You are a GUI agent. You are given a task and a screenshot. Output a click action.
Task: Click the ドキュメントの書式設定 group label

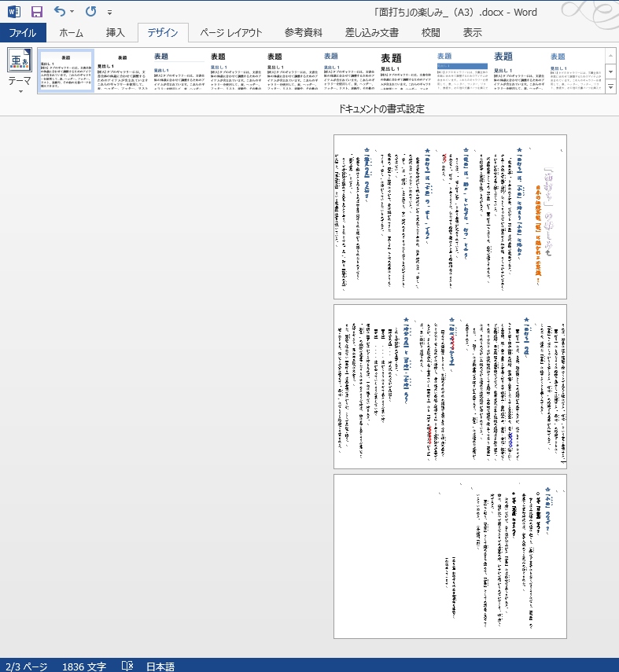tap(381, 109)
